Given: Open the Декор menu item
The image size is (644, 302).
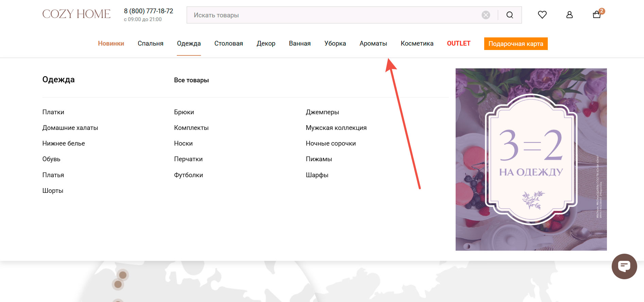Looking at the screenshot, I should coord(266,44).
